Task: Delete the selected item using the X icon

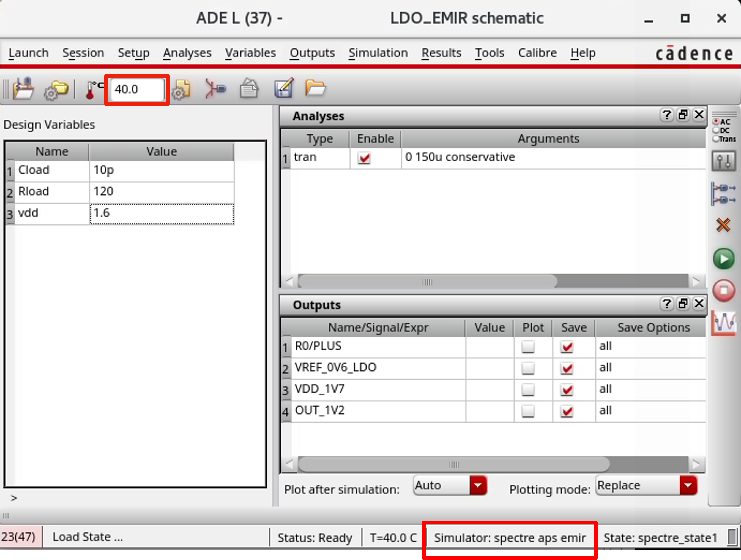Action: point(723,225)
